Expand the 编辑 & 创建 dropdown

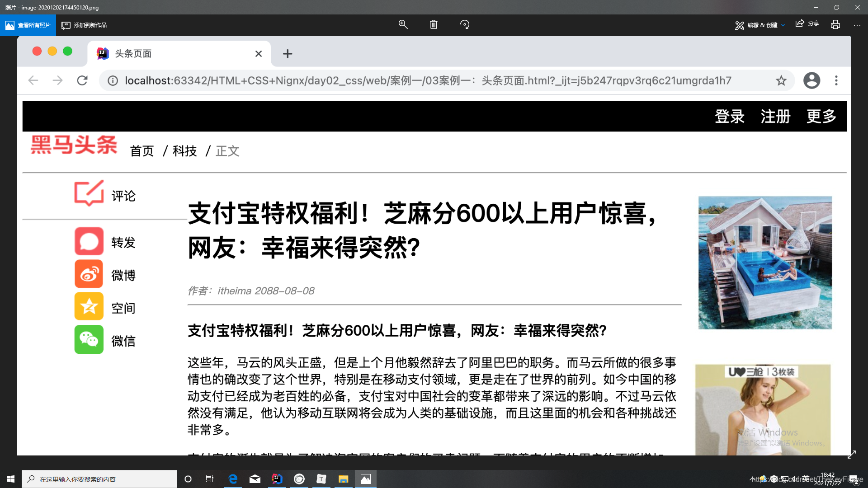tap(760, 25)
